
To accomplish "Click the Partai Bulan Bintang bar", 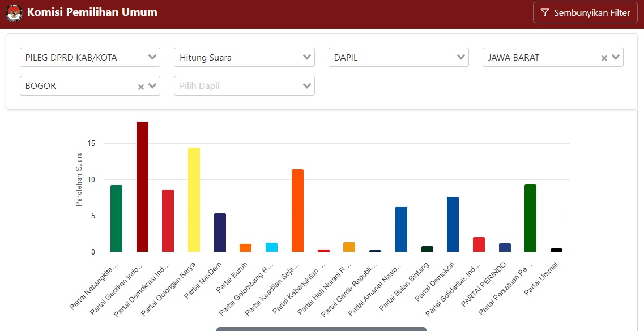I will pos(427,249).
